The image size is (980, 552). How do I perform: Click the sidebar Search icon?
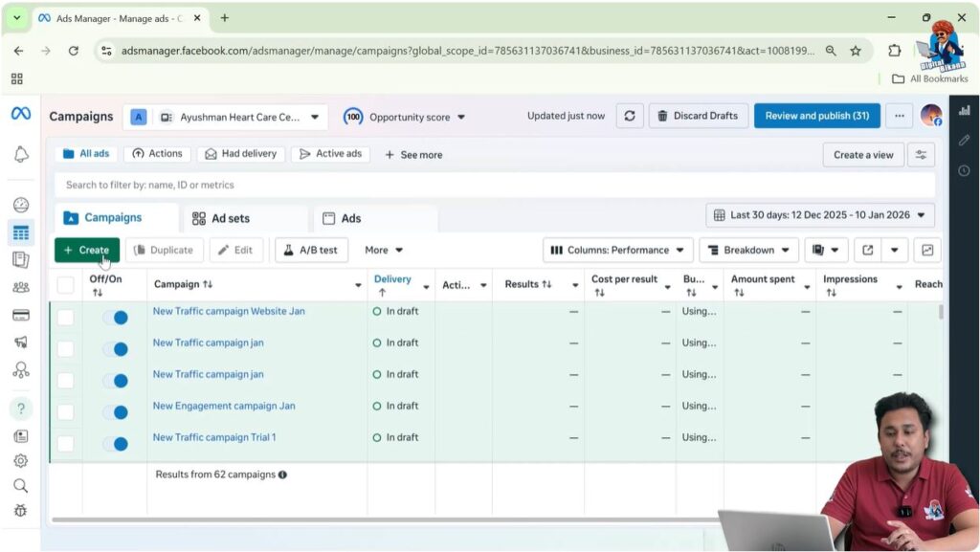click(21, 483)
